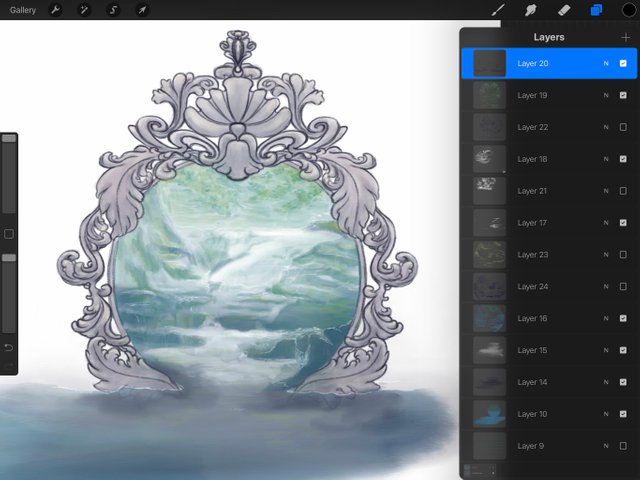Hide Layer 20

click(623, 63)
